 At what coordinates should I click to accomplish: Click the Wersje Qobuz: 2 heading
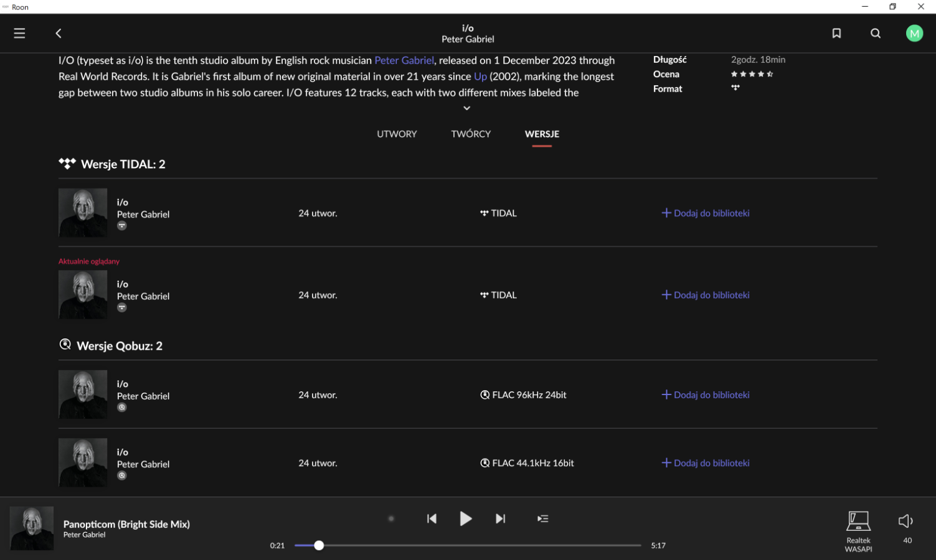(x=120, y=346)
